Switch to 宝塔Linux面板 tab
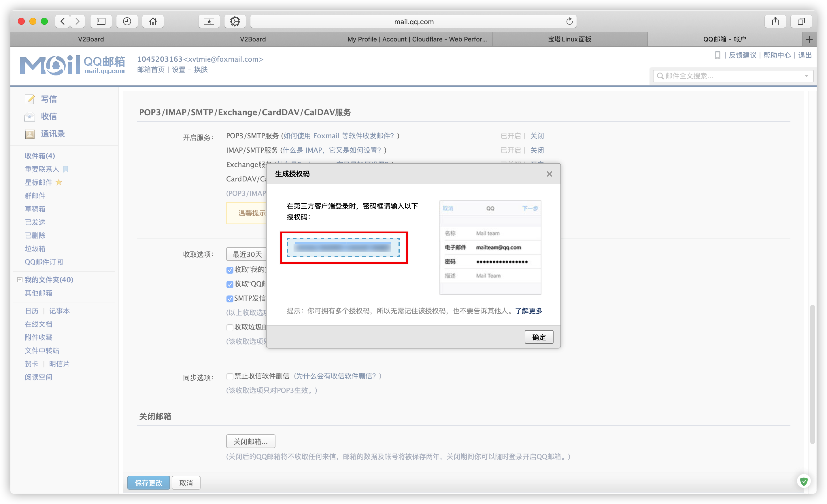 click(570, 39)
